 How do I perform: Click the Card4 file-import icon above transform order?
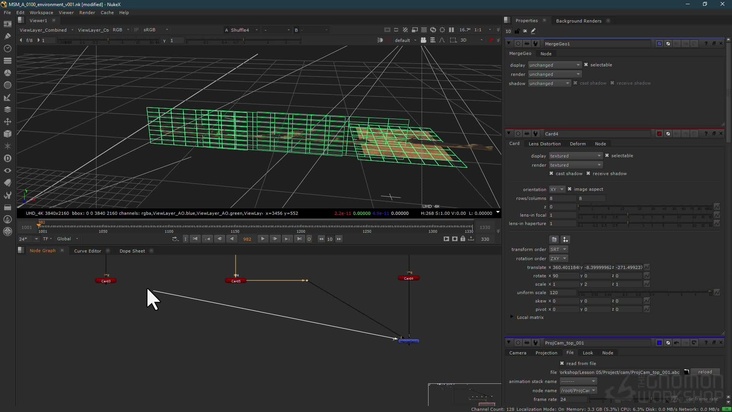point(554,239)
